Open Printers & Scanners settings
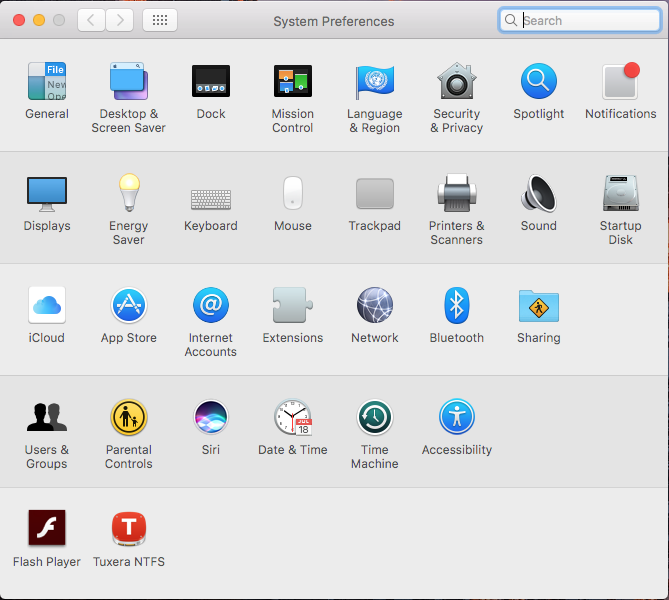The width and height of the screenshot is (669, 600). click(x=456, y=194)
